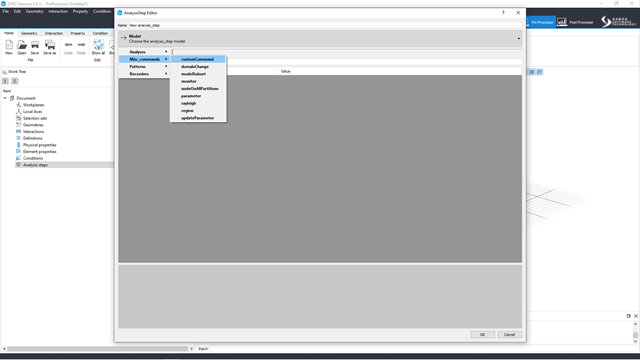This screenshot has height=360, width=640.
Task: Switch to the Home ribbon tab
Action: [x=9, y=33]
